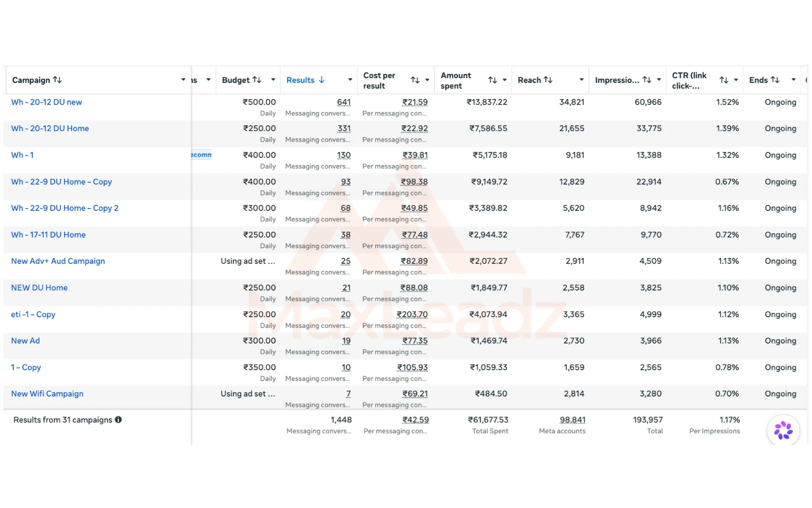Open New Wifi Campaign link
Image resolution: width=812 pixels, height=508 pixels.
[x=47, y=394]
